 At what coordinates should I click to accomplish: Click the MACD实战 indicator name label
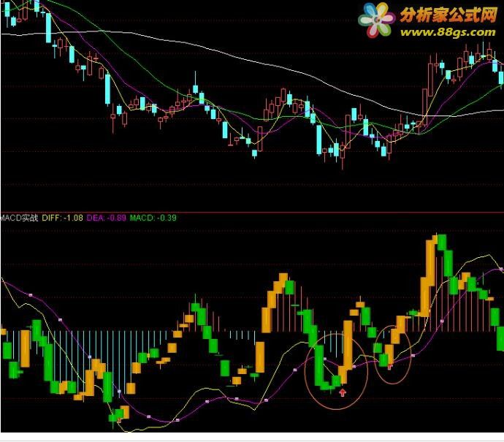tap(19, 218)
